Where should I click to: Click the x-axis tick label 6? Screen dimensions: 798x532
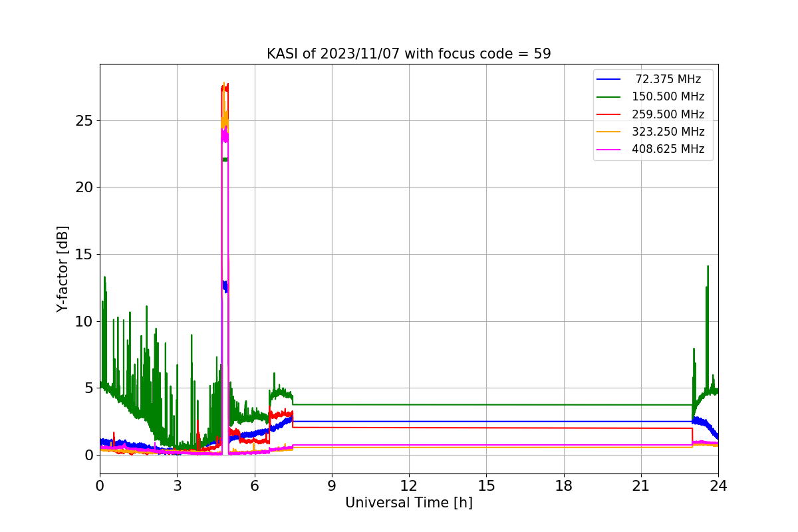coord(254,486)
